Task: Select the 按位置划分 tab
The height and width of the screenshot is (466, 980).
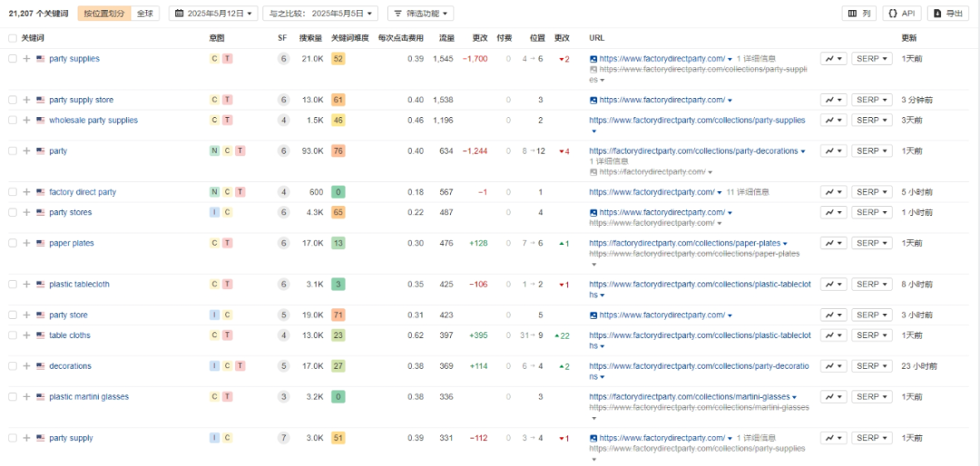Action: (105, 14)
